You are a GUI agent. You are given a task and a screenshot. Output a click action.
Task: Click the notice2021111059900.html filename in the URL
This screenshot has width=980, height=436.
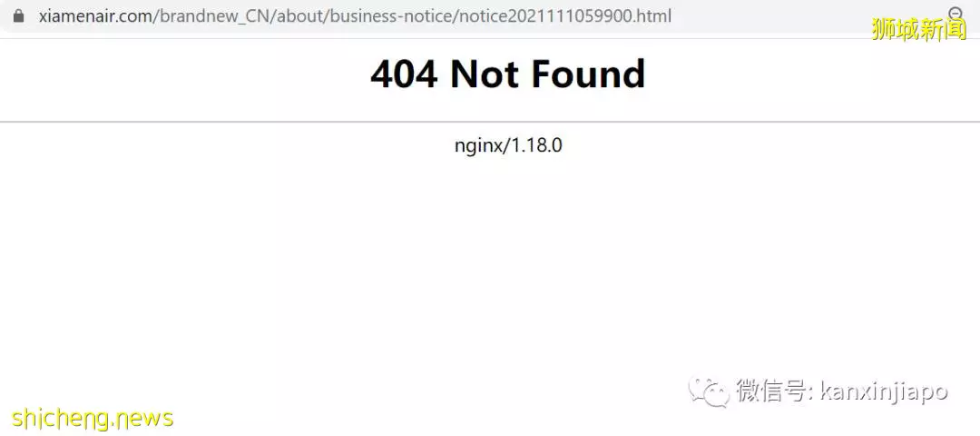[564, 16]
